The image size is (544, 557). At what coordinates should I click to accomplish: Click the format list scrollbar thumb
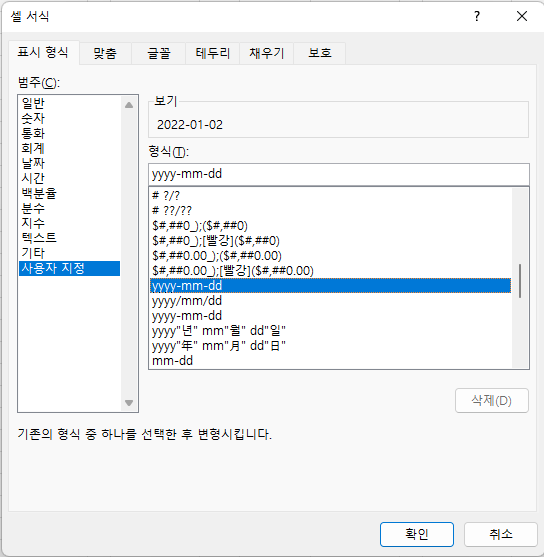520,281
